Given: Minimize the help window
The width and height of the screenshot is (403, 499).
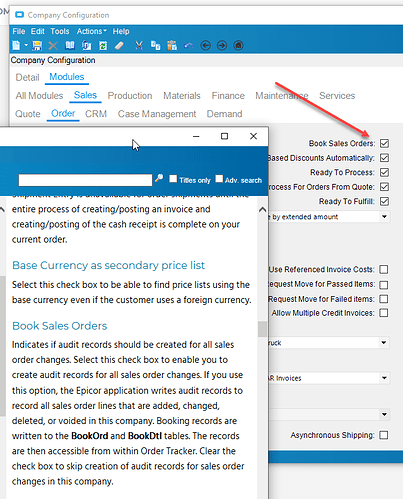Looking at the screenshot, I should click(x=196, y=136).
